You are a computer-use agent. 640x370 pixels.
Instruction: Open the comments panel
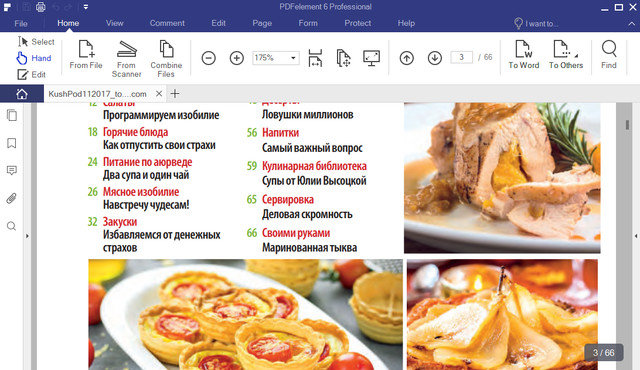[12, 170]
